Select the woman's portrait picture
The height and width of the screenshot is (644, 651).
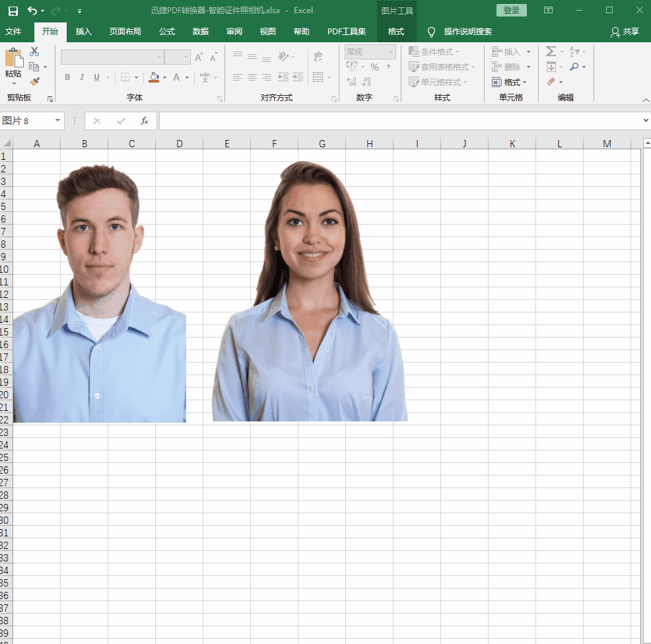click(310, 297)
